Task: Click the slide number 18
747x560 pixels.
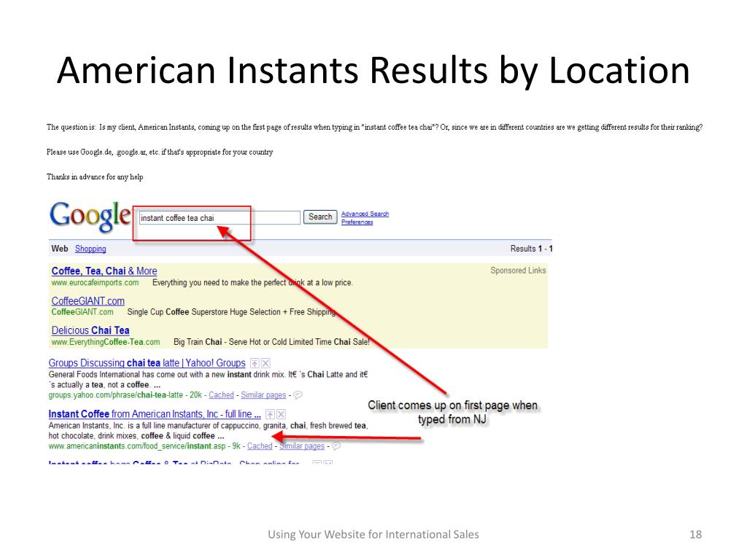Action: 695,534
